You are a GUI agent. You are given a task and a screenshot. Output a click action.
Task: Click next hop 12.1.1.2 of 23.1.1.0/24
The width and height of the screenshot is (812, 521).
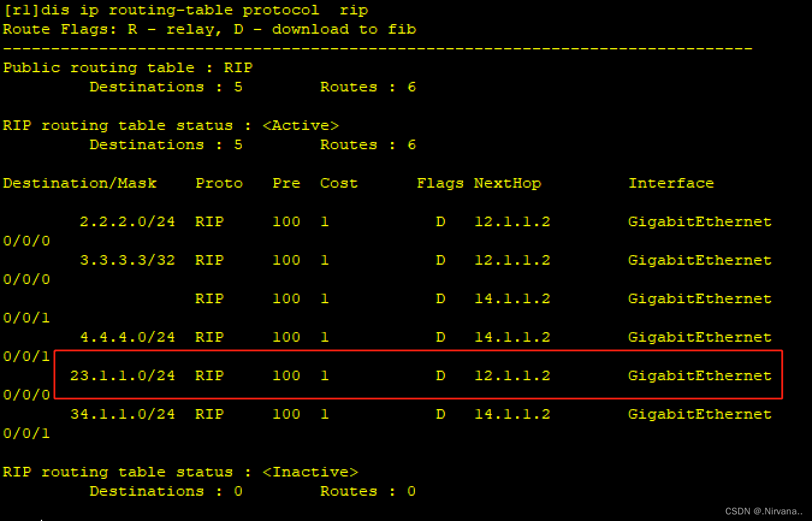(512, 376)
